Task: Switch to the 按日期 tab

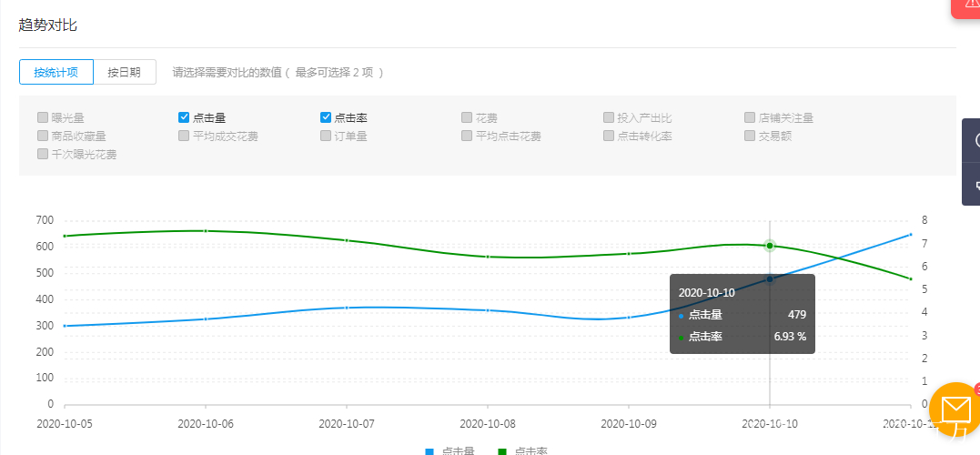Action: pyautogui.click(x=125, y=72)
